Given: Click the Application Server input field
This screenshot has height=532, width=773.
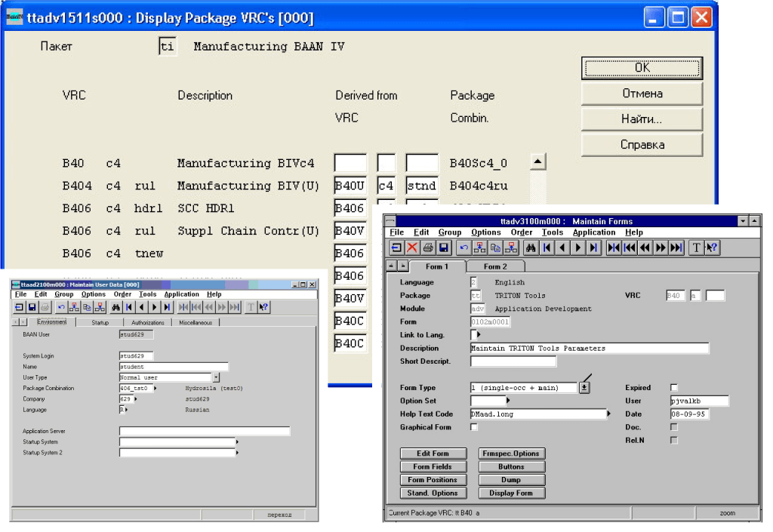Looking at the screenshot, I should (x=205, y=431).
